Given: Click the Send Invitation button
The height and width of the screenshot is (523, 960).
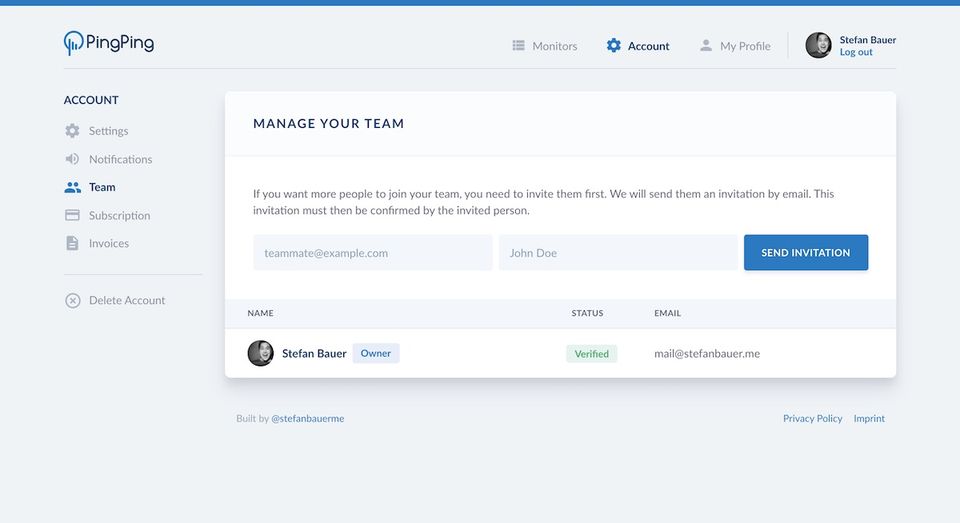Looking at the screenshot, I should [x=806, y=252].
